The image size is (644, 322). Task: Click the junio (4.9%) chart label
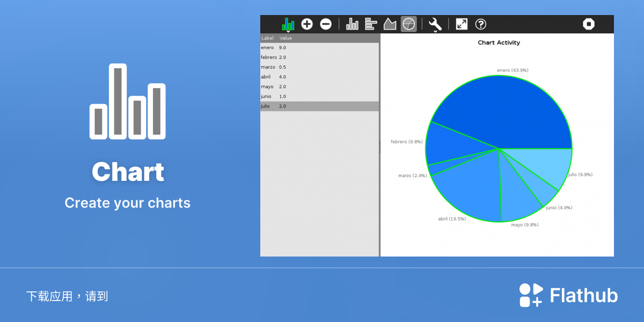559,208
